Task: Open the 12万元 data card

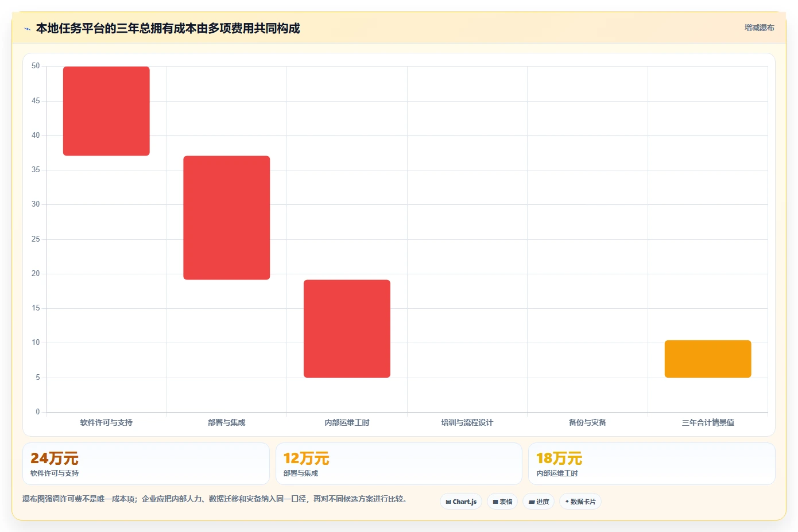Action: [399, 464]
